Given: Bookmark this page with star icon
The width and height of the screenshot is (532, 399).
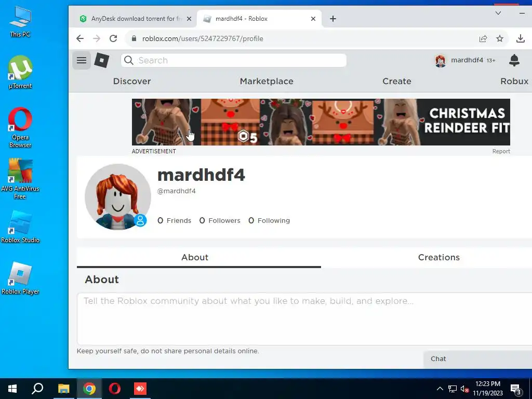Looking at the screenshot, I should pos(499,38).
